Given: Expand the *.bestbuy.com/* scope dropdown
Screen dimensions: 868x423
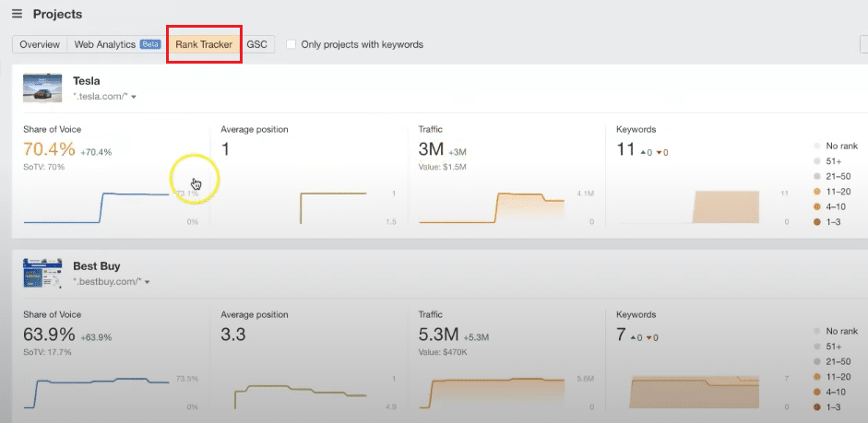Looking at the screenshot, I should coord(112,282).
